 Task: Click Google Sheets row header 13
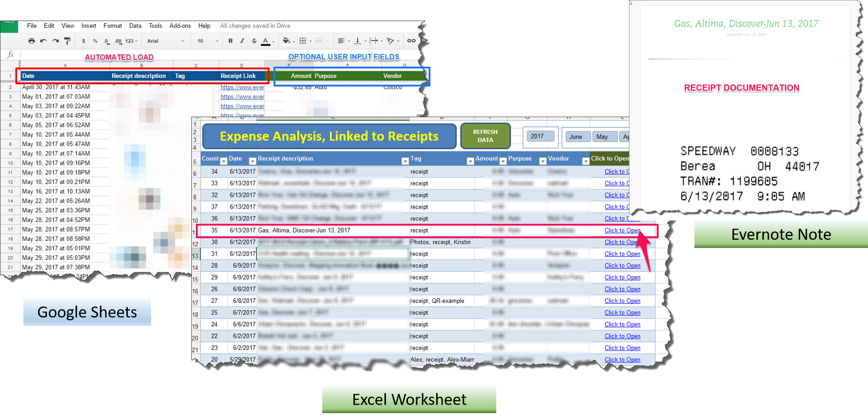10,192
